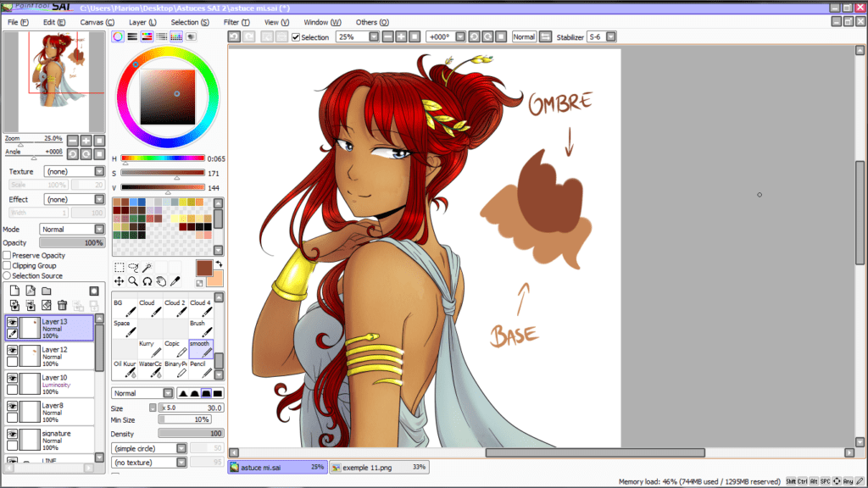Open the File menu
Viewport: 868px width, 488px height.
(x=19, y=22)
